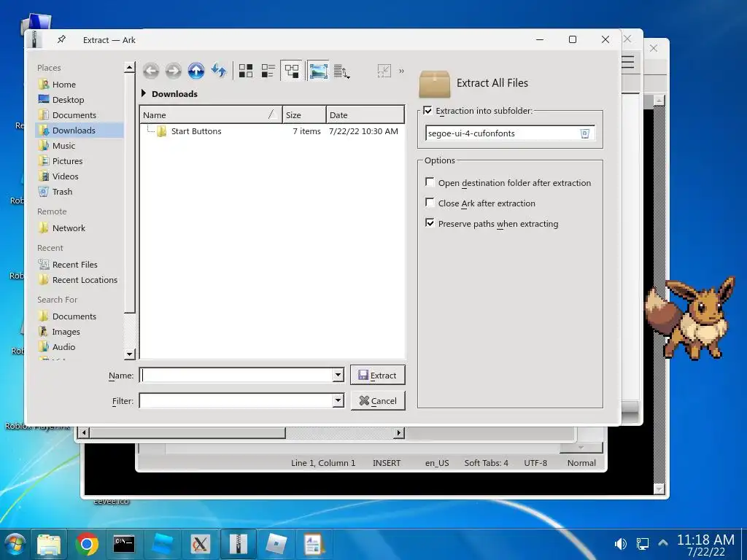Click Line 1, Column 1 in the status bar

(x=323, y=463)
